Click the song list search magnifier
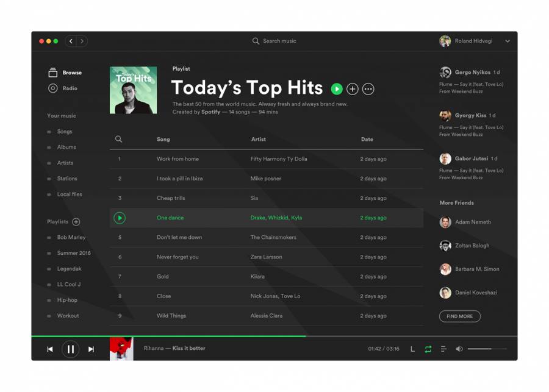Image resolution: width=549 pixels, height=392 pixels. [119, 139]
